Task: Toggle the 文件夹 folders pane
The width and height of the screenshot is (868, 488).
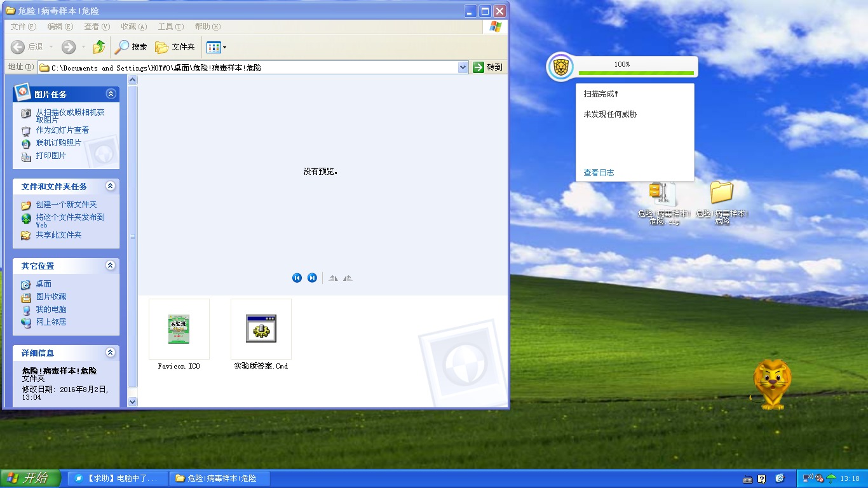Action: click(175, 47)
